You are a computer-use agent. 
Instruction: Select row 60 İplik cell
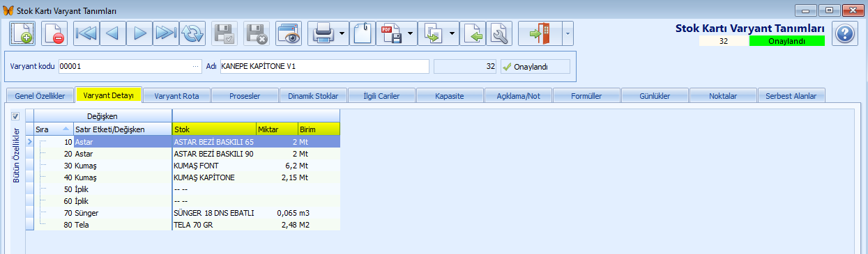coord(123,201)
